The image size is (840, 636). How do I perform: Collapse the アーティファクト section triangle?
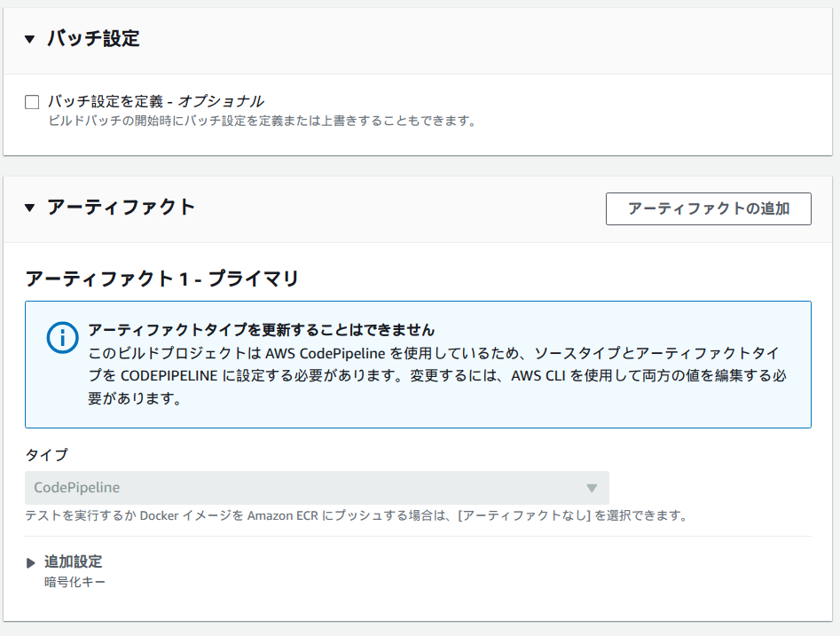click(x=30, y=208)
